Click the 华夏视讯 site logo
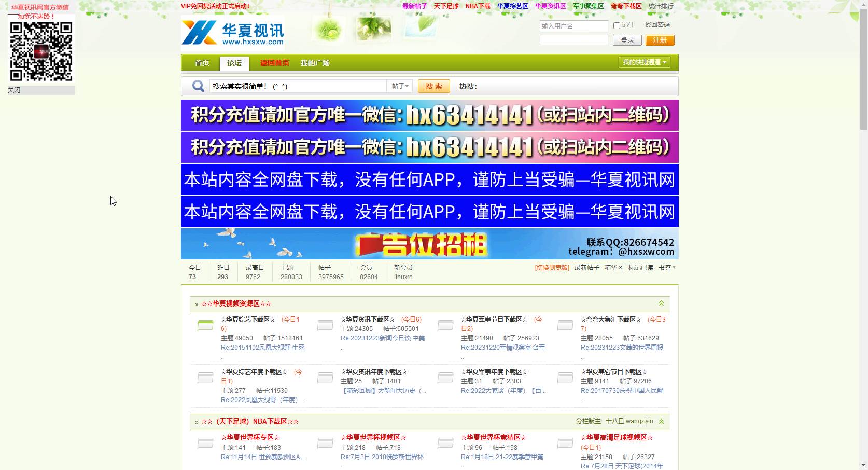This screenshot has width=868, height=470. 233,33
